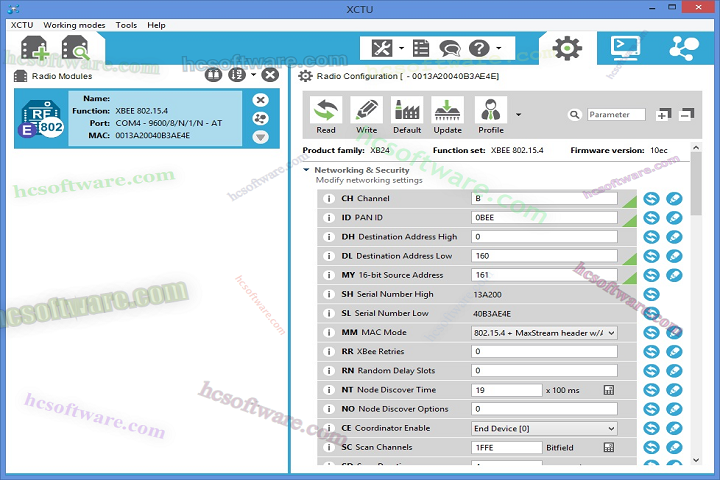Click the refresh icon for MY 16-bit Source Address
Viewport: 720px width, 480px height.
(651, 275)
